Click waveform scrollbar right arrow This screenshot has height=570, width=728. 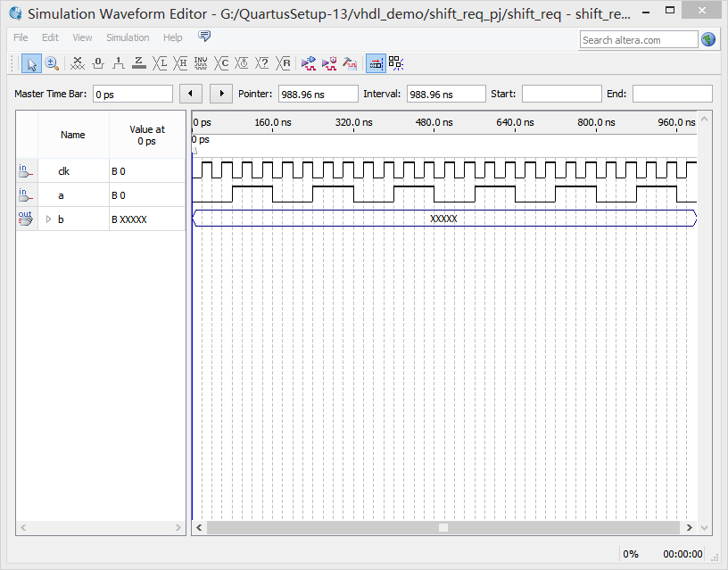pyautogui.click(x=689, y=528)
